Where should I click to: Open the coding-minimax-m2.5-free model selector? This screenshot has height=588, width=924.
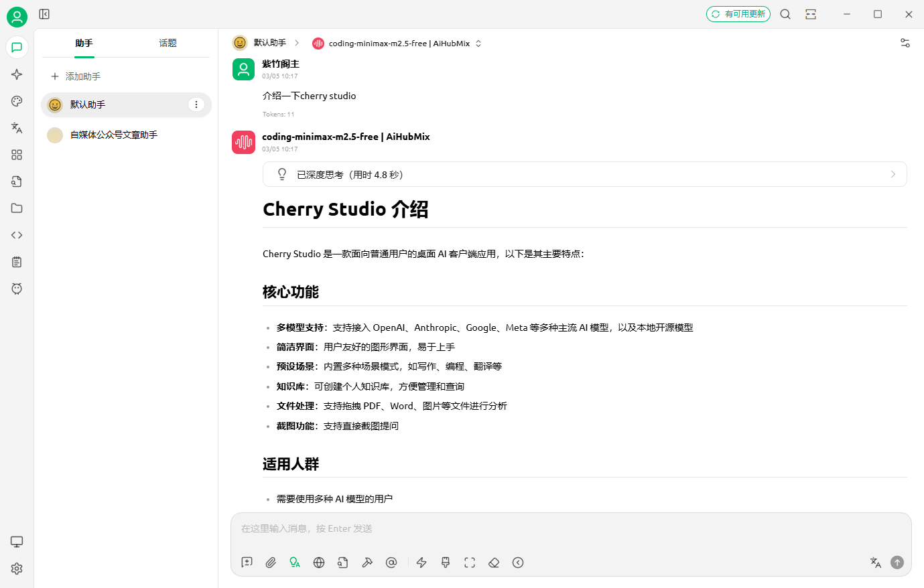click(397, 44)
